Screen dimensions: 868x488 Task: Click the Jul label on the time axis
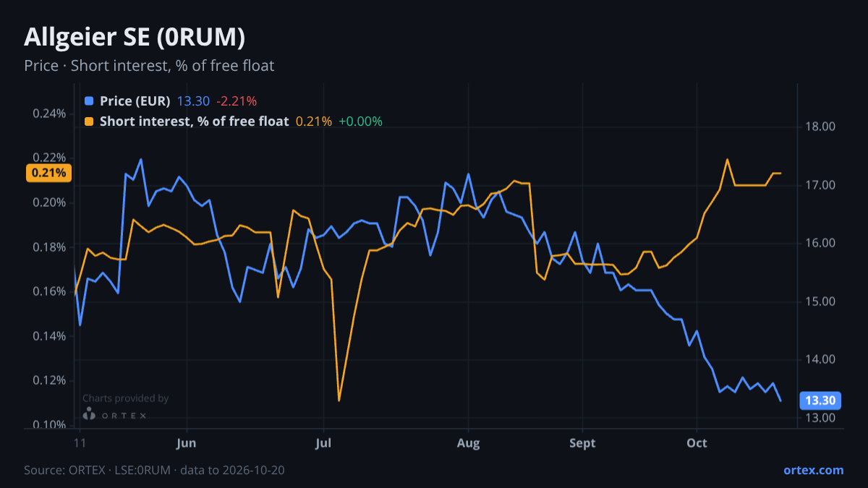click(323, 442)
